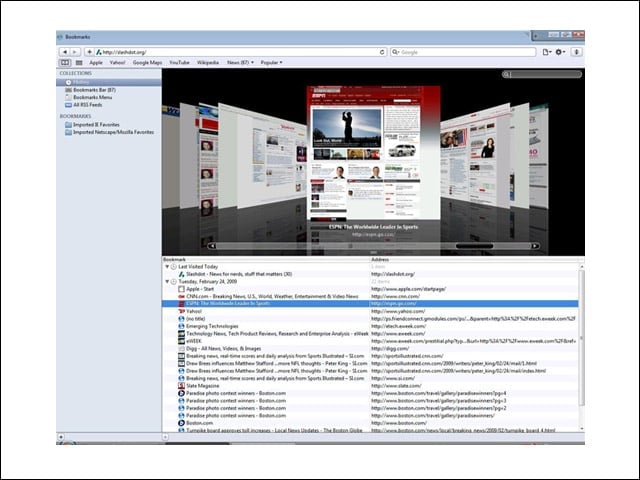Open the Wikipedia bookmark

pos(208,62)
